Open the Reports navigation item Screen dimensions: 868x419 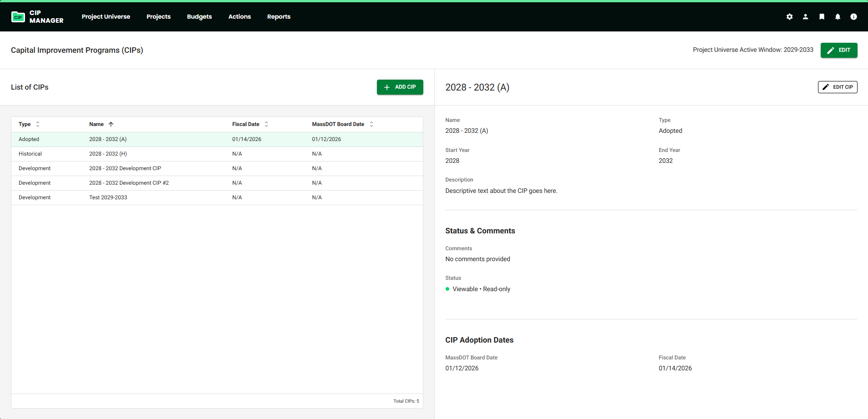[279, 16]
